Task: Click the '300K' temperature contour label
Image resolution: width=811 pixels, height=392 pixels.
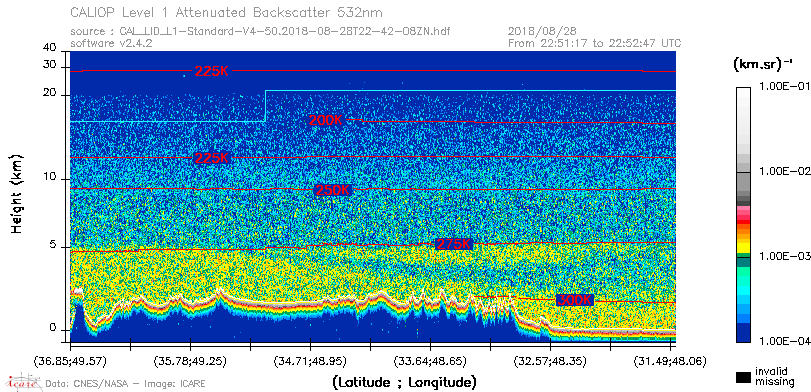Action: tap(575, 300)
